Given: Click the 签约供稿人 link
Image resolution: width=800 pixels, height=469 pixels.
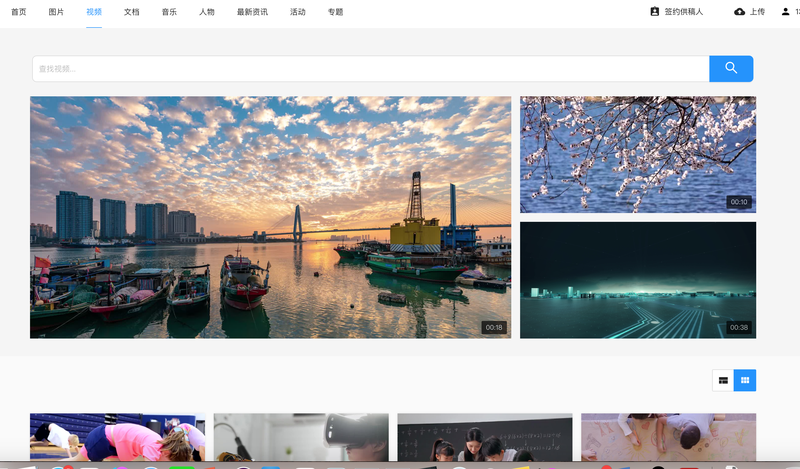Looking at the screenshot, I should tap(684, 12).
